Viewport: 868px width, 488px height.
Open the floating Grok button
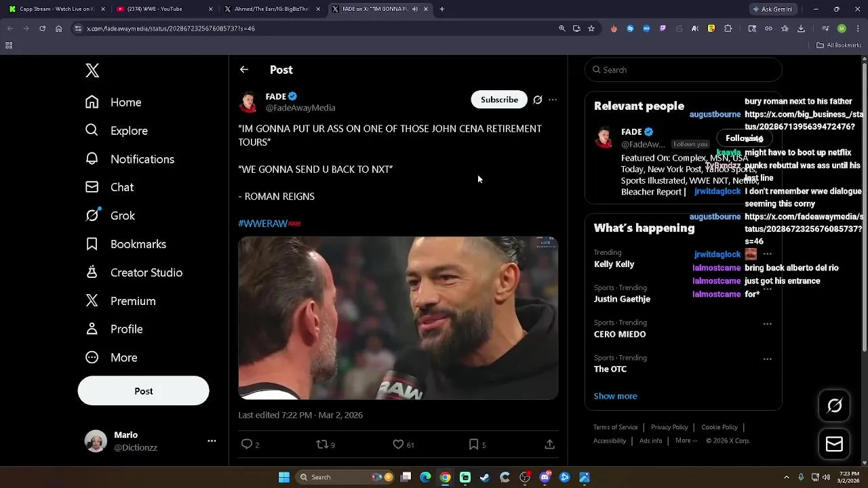835,405
